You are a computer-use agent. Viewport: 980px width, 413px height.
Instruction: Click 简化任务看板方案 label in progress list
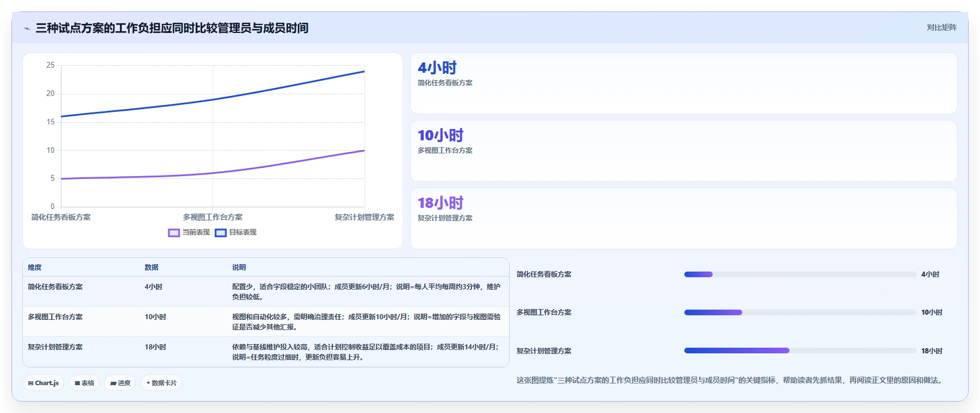544,274
